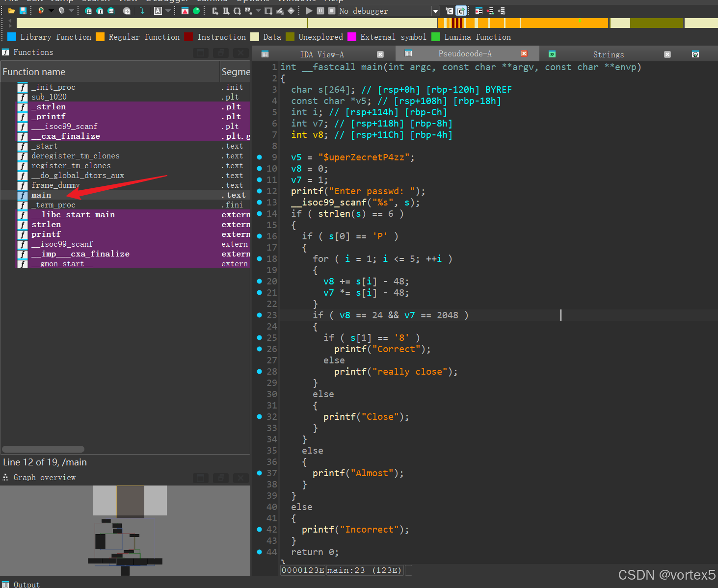Click the diamond-shaped toolbar icon

(x=291, y=11)
